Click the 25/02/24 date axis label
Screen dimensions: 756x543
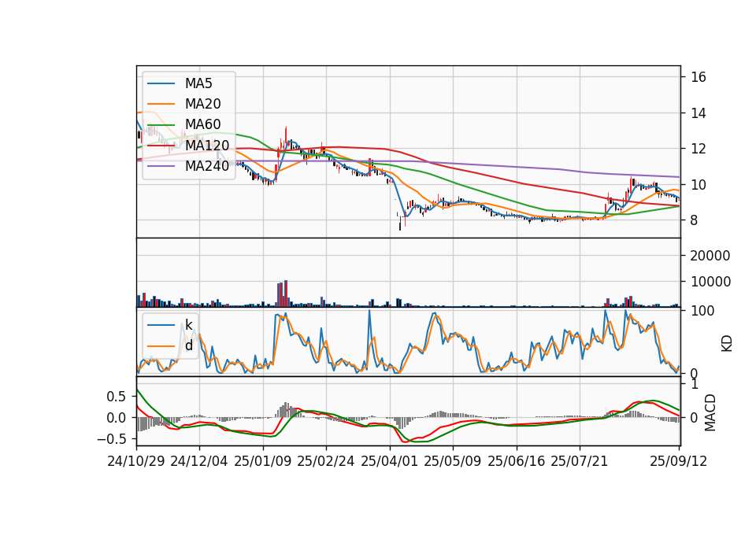click(x=326, y=461)
